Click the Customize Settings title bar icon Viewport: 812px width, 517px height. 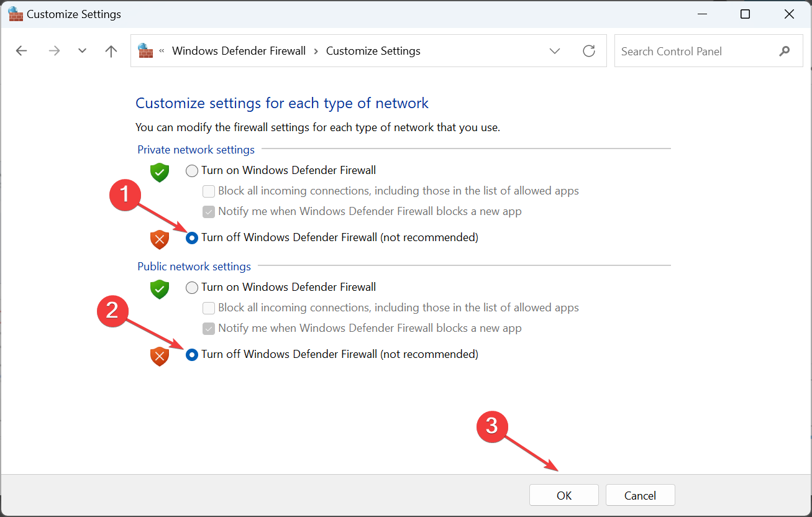click(x=16, y=14)
